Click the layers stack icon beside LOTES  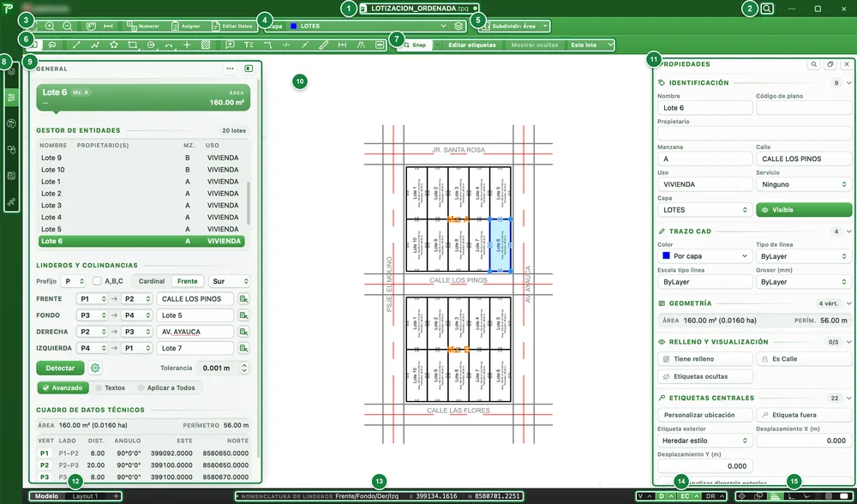458,26
